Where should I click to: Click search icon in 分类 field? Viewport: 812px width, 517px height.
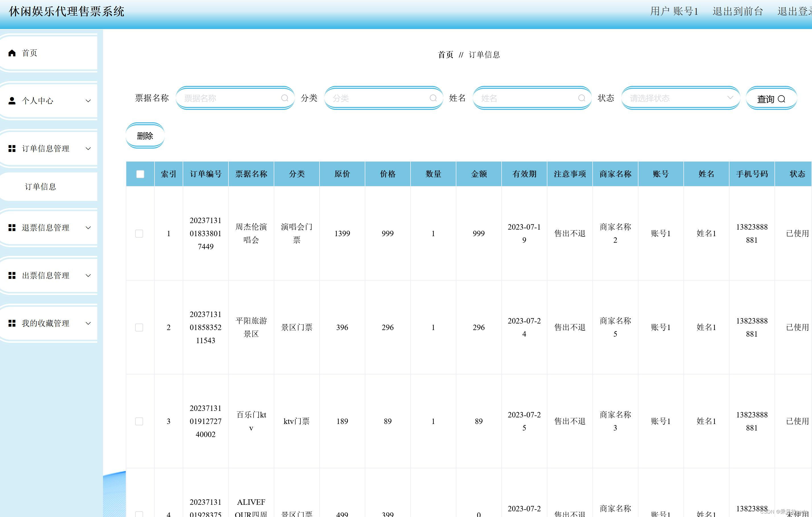click(x=433, y=98)
